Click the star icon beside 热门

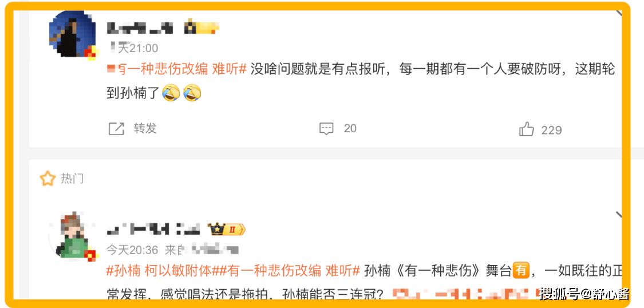tap(48, 179)
